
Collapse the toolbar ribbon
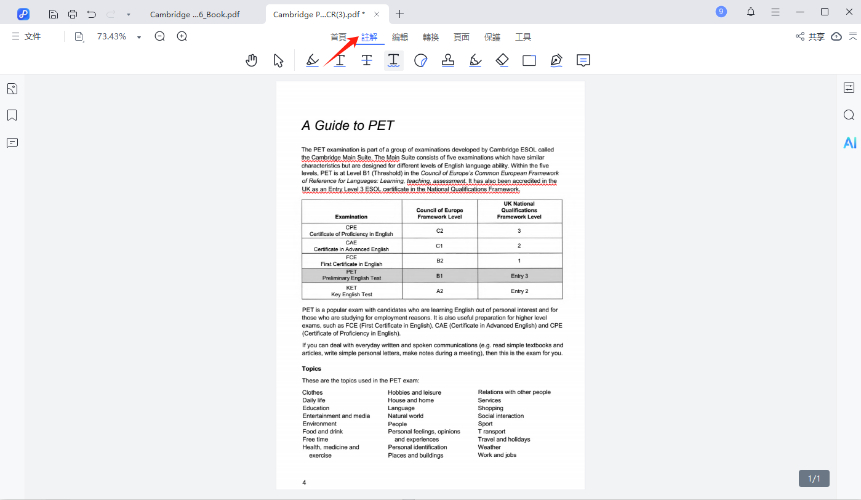(x=853, y=37)
